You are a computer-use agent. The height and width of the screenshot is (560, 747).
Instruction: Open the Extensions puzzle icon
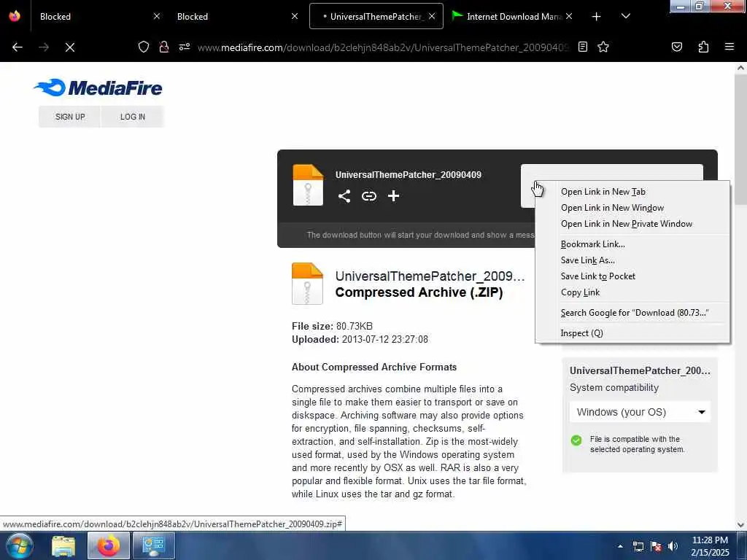[x=703, y=47]
